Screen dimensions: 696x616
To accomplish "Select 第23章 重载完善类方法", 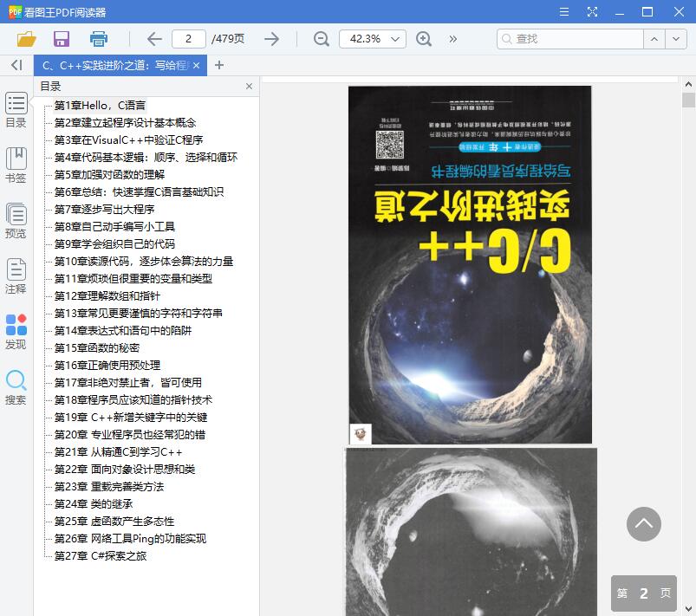I will tap(109, 486).
